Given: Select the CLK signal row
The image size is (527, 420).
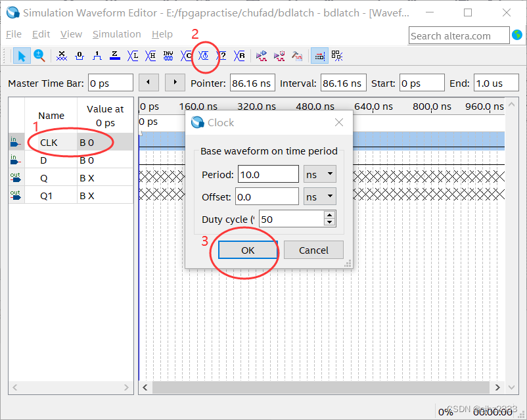Looking at the screenshot, I should pos(71,142).
